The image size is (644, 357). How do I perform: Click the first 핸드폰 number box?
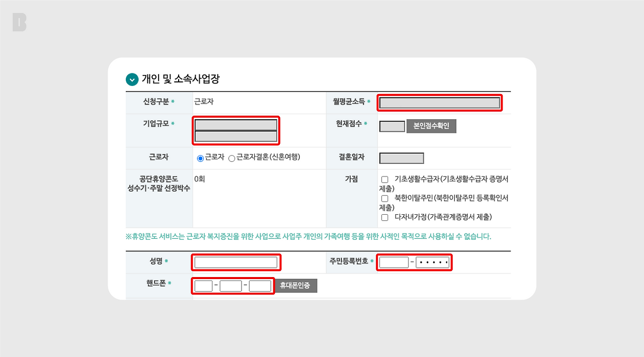pos(203,285)
